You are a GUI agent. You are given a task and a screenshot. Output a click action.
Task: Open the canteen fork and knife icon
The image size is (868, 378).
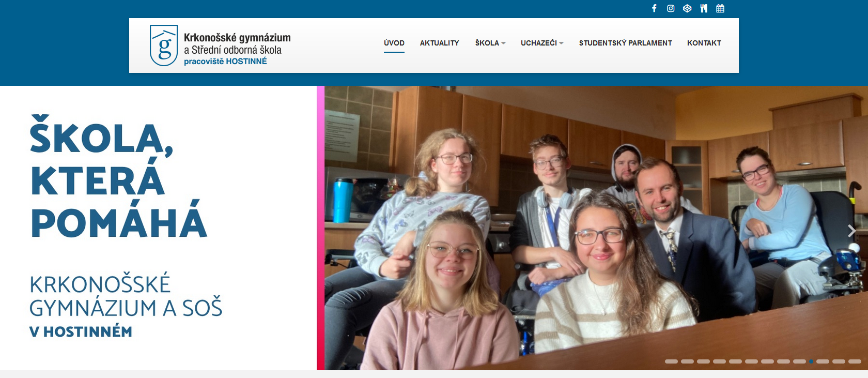[x=704, y=8]
